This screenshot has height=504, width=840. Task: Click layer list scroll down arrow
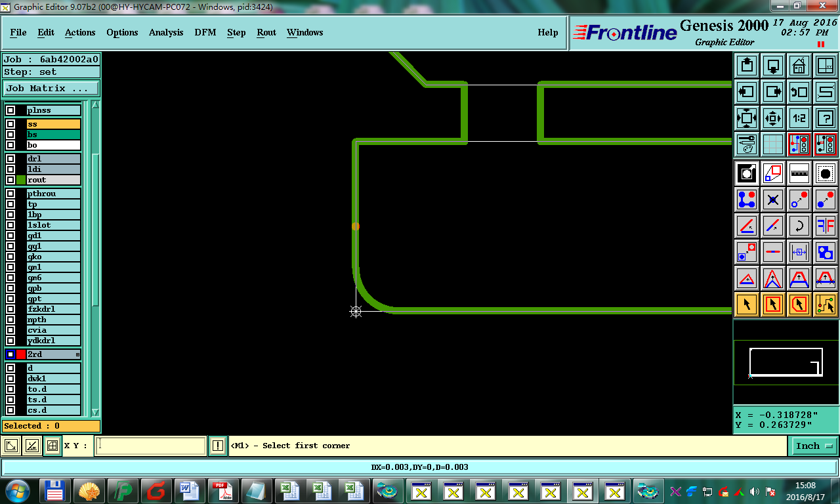pyautogui.click(x=95, y=412)
